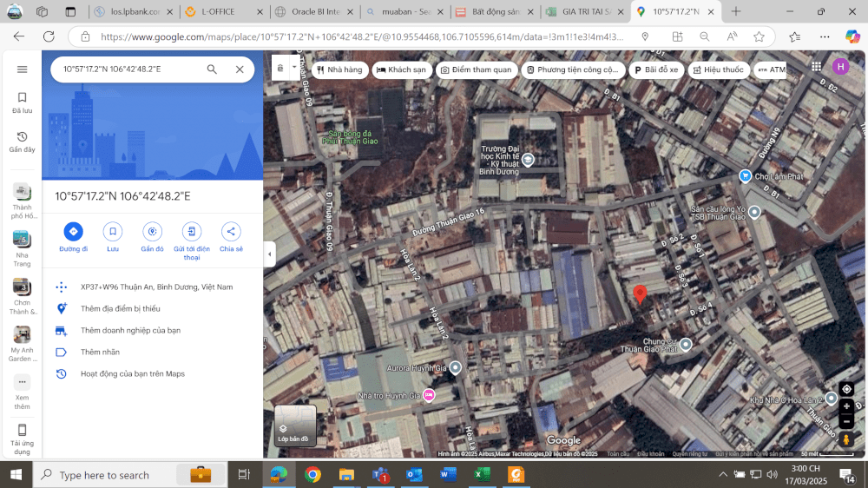The image size is (868, 488).
Task: Open the Google apps grid
Action: tap(816, 68)
